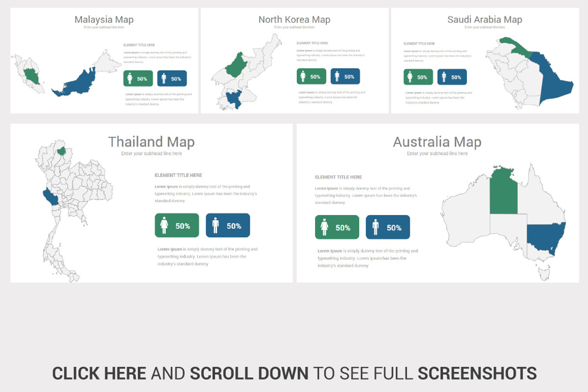Viewport: 588px width, 392px height.
Task: Click the female icon on Thailand slide
Action: tap(164, 225)
